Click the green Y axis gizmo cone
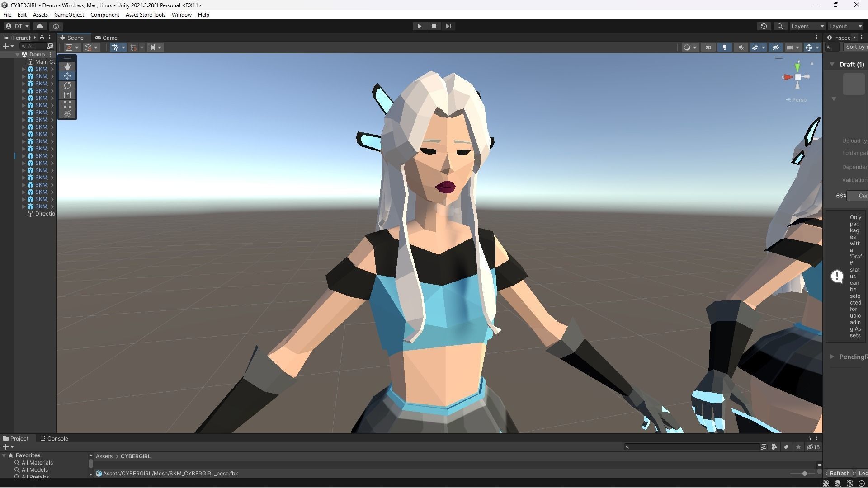 [798, 67]
